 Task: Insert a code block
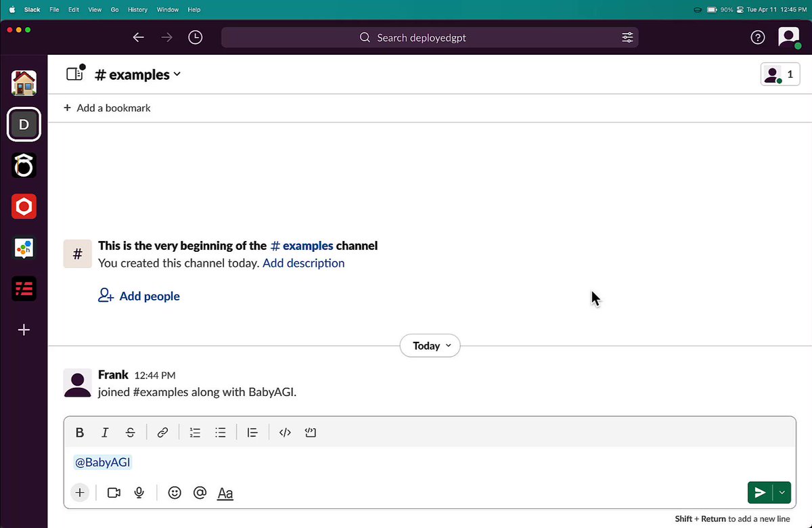pyautogui.click(x=311, y=433)
